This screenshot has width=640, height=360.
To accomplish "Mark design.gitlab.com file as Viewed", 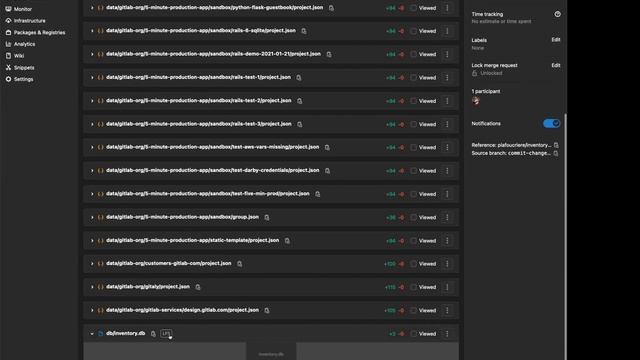I will point(413,310).
